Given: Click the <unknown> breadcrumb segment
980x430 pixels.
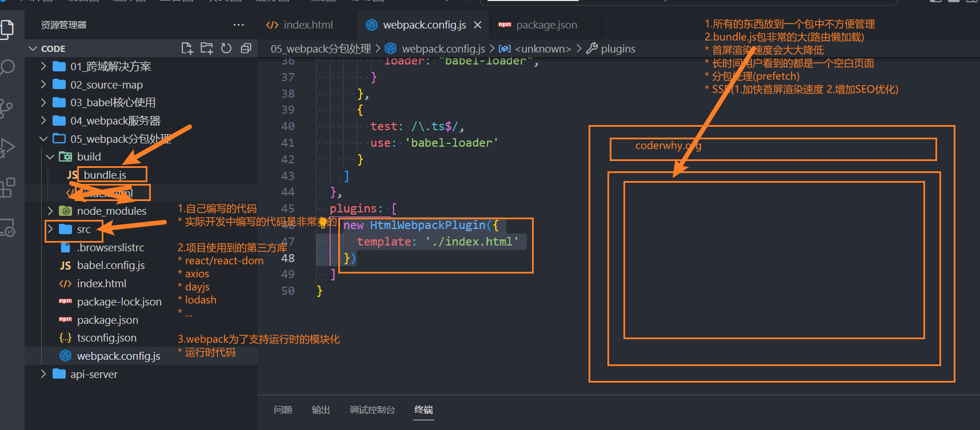Looking at the screenshot, I should click(543, 49).
